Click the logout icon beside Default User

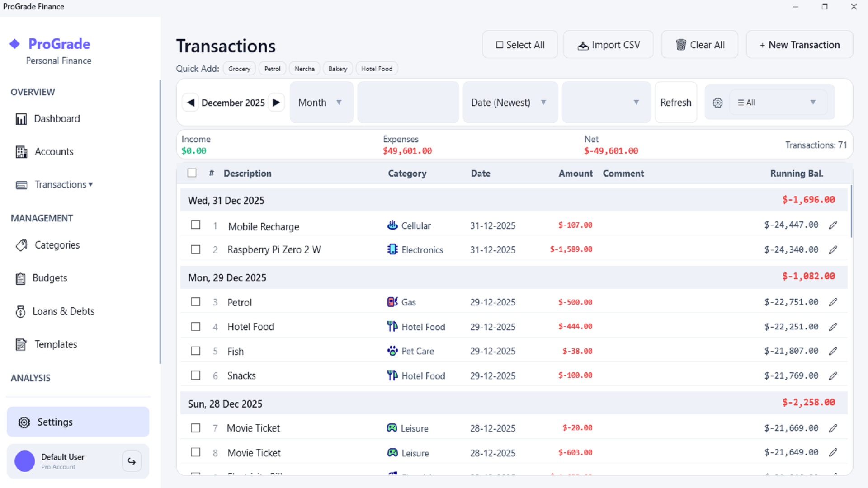(x=132, y=461)
